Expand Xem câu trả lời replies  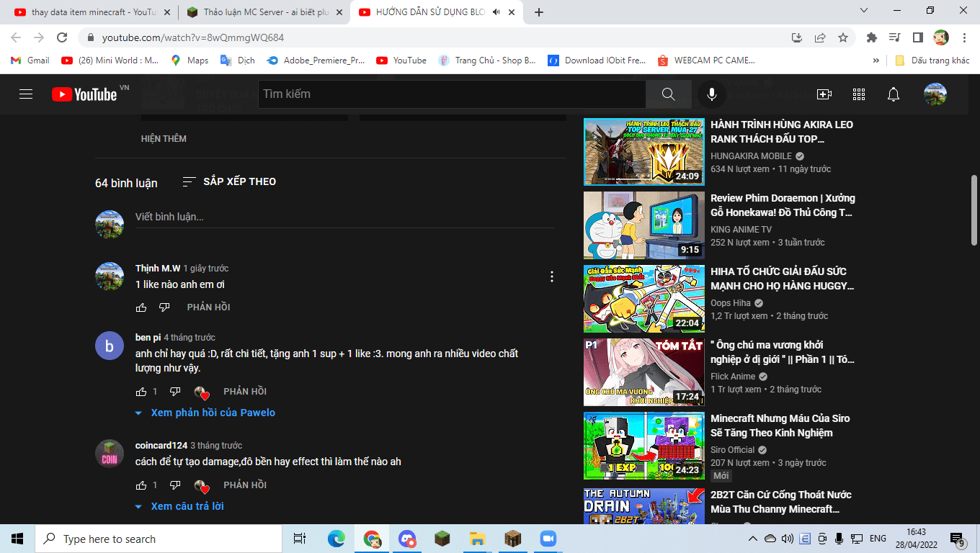179,506
